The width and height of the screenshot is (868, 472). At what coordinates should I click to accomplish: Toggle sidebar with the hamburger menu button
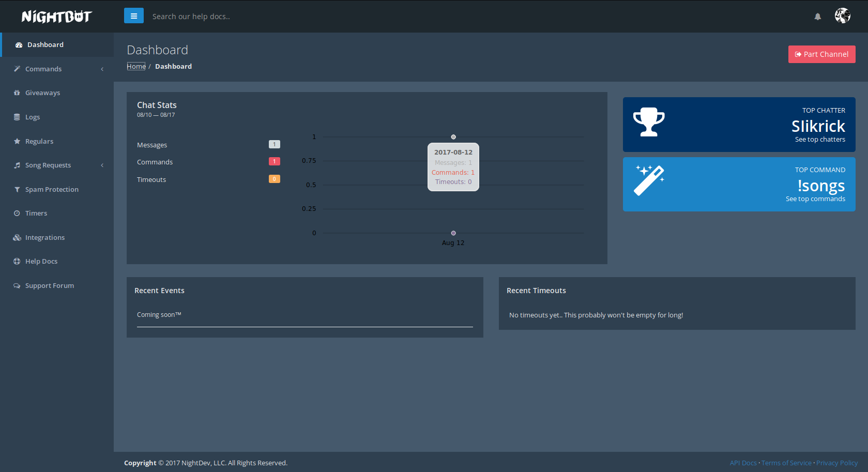click(134, 16)
